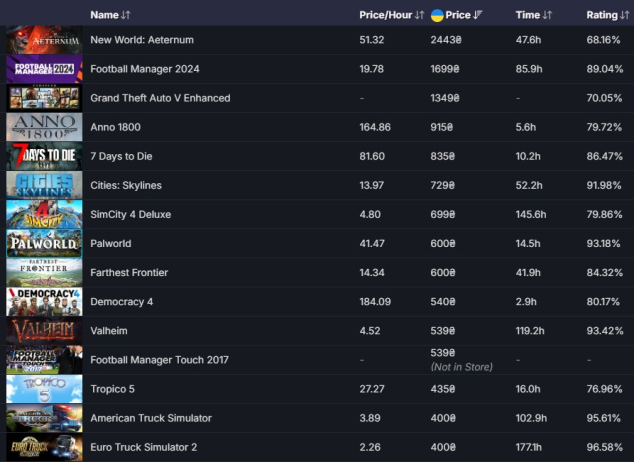Click the 435₴ price value
This screenshot has width=634, height=462.
click(x=442, y=389)
